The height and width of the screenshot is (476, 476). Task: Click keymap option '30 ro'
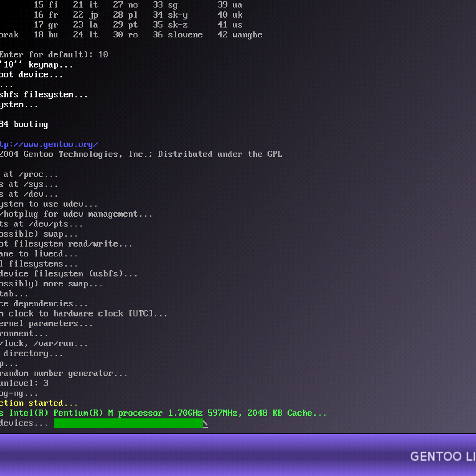(x=125, y=35)
